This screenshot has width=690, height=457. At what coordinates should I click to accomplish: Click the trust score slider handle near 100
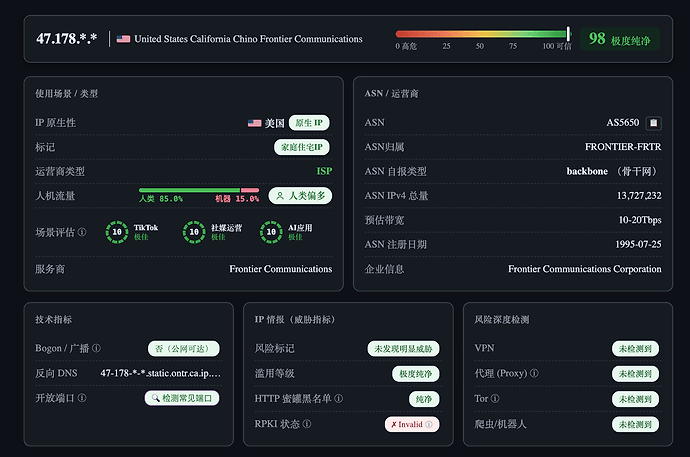(x=568, y=33)
